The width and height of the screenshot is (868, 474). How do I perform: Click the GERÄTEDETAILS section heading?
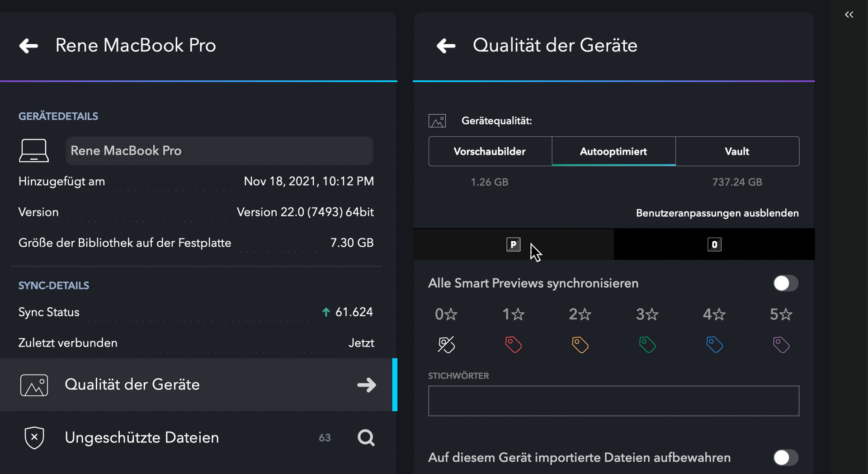(58, 116)
